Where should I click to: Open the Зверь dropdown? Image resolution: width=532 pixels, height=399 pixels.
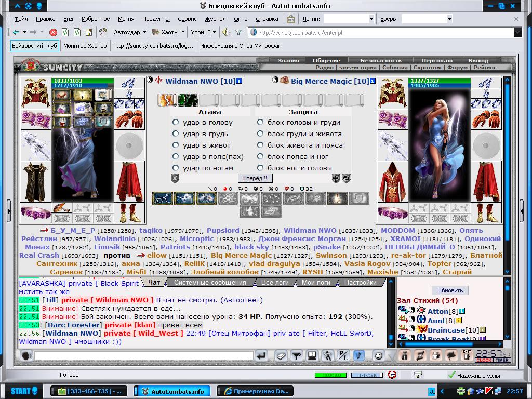(449, 19)
